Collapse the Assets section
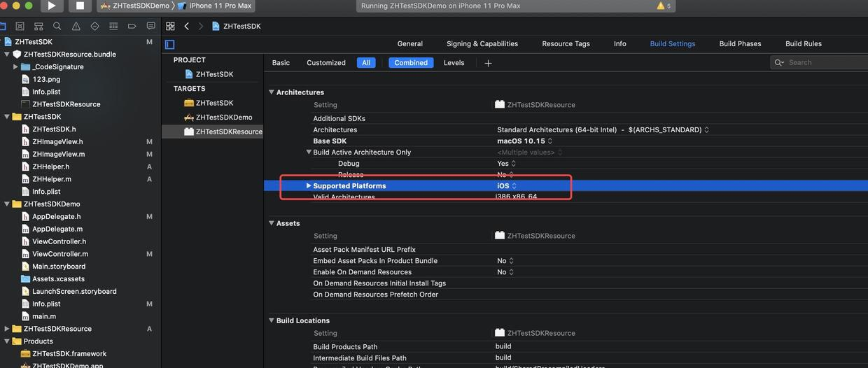 point(272,223)
